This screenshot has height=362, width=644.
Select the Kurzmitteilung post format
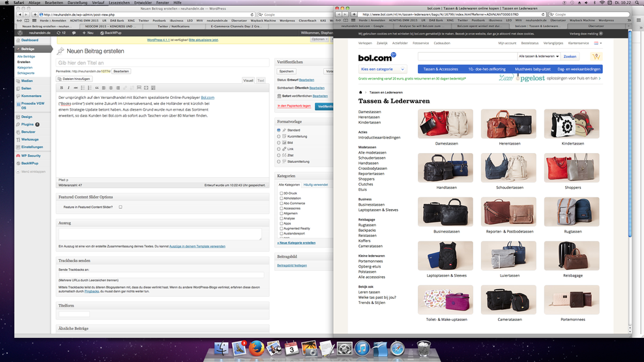[278, 136]
